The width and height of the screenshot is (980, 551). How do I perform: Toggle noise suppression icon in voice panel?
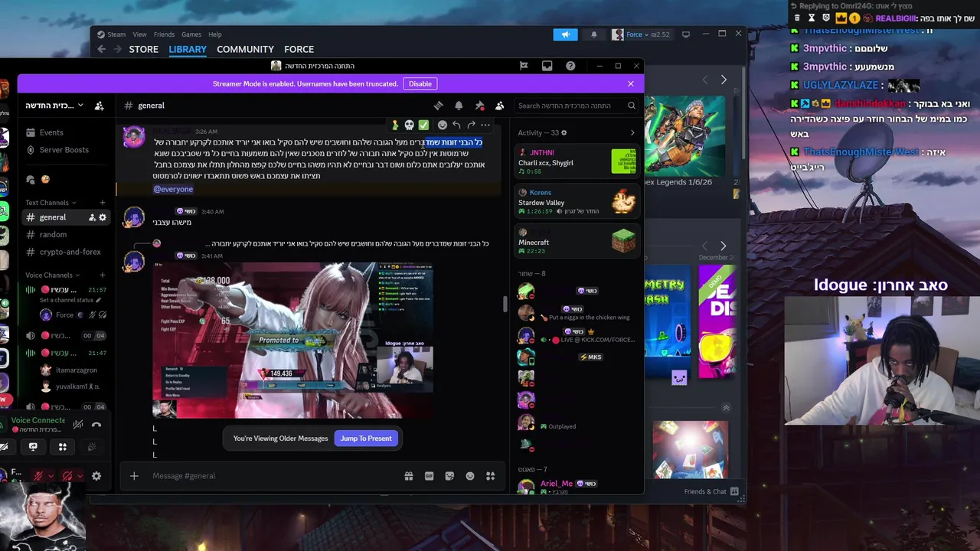click(x=77, y=424)
